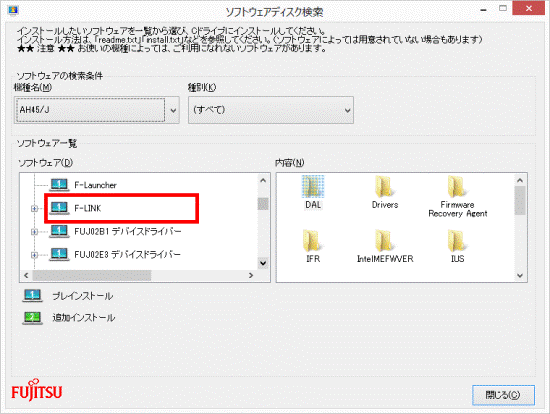Click the F-Launcher laptop icon
This screenshot has height=414, width=550.
tap(59, 185)
